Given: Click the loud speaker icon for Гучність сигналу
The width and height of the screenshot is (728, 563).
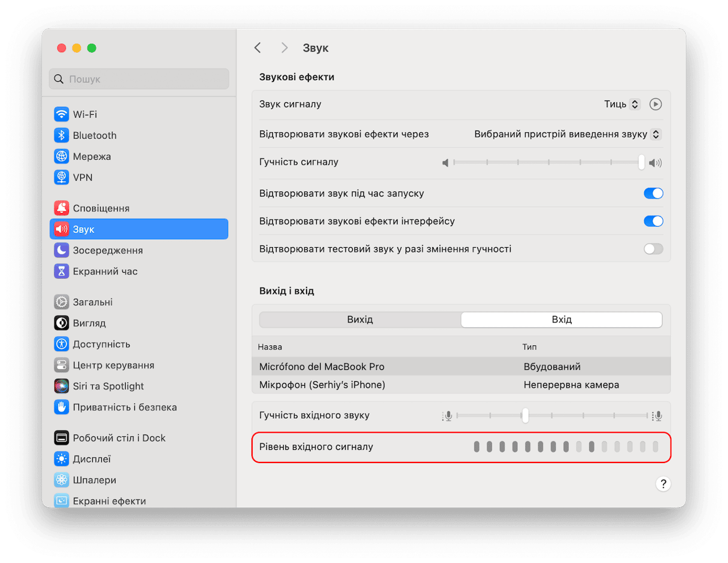Looking at the screenshot, I should click(x=656, y=163).
